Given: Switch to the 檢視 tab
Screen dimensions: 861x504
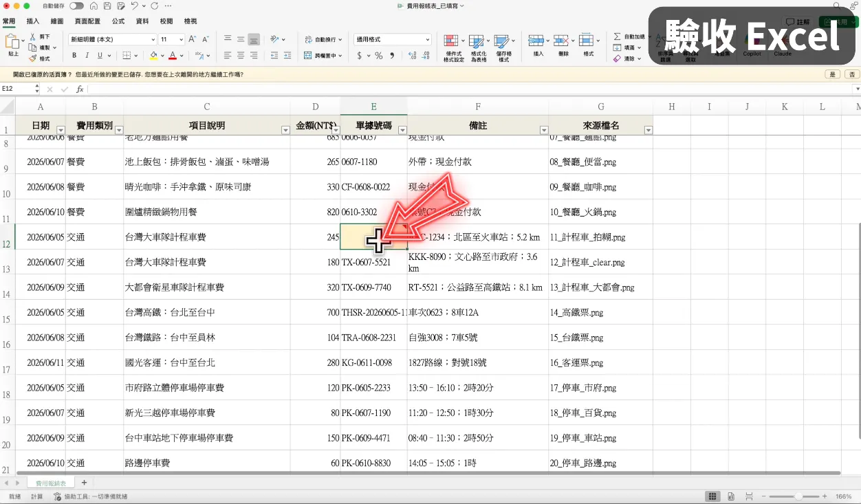Looking at the screenshot, I should pos(190,21).
